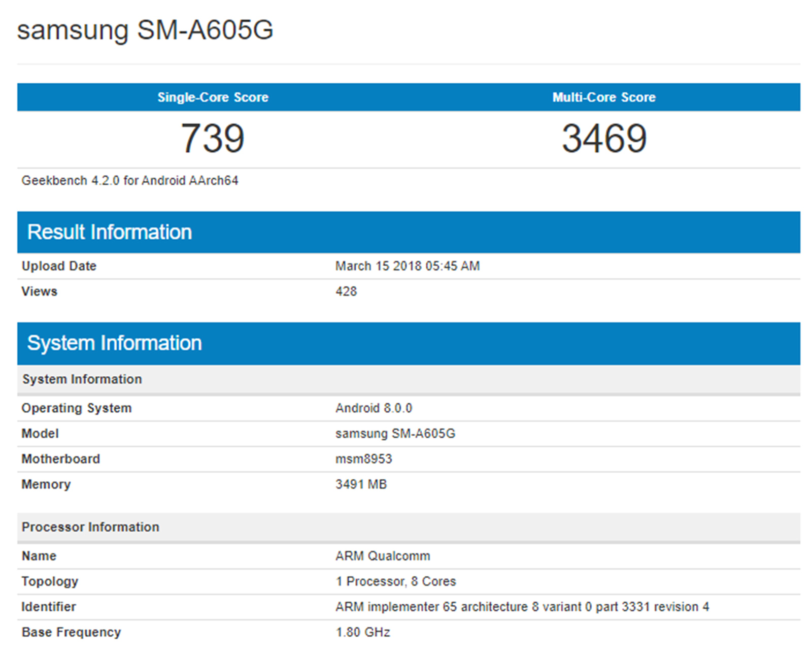The image size is (812, 655).
Task: Select the multi-core score value 3469
Action: [x=604, y=138]
